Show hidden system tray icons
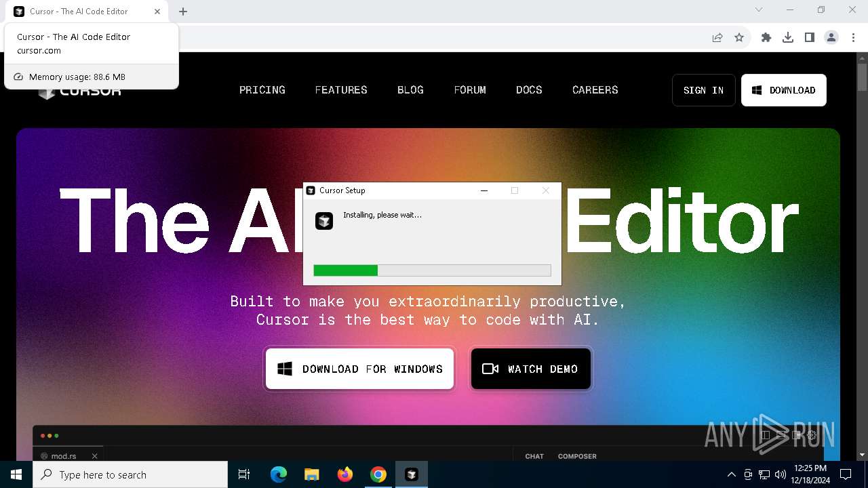The width and height of the screenshot is (868, 488). (731, 474)
